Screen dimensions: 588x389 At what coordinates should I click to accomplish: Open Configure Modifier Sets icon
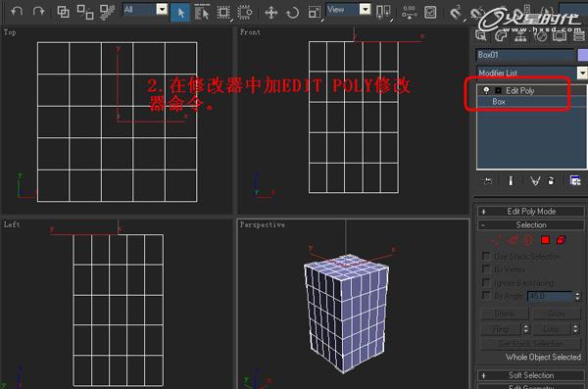575,181
